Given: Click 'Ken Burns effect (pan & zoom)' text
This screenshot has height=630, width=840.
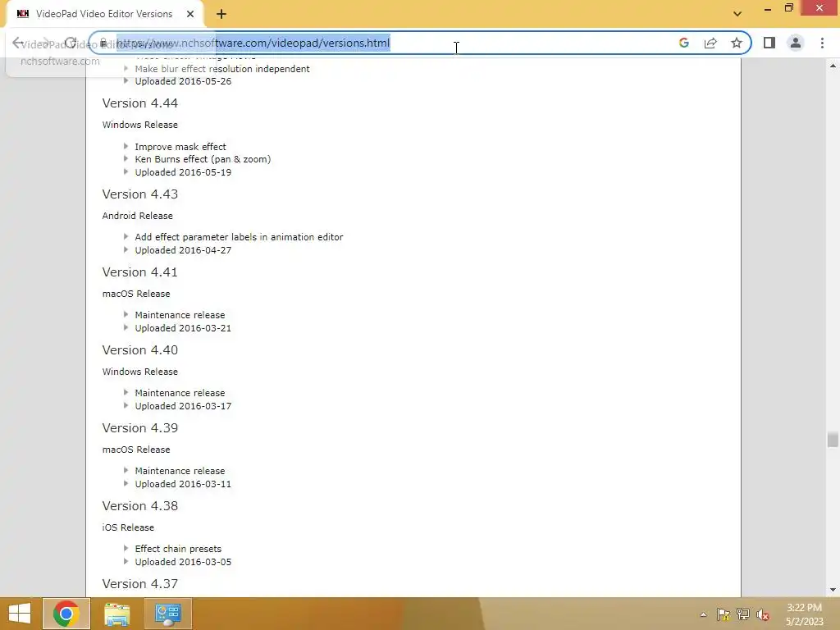Looking at the screenshot, I should (x=203, y=159).
